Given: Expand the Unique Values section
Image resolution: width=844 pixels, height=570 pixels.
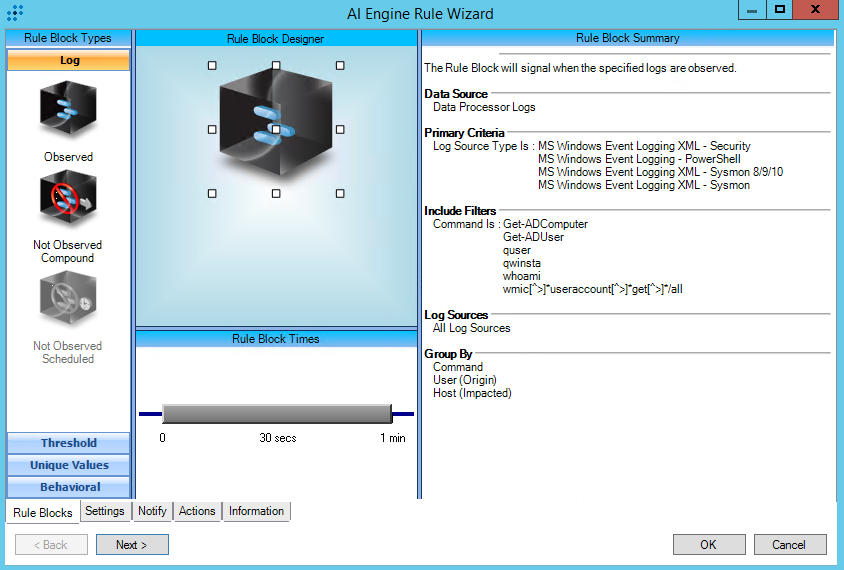Looking at the screenshot, I should 69,465.
